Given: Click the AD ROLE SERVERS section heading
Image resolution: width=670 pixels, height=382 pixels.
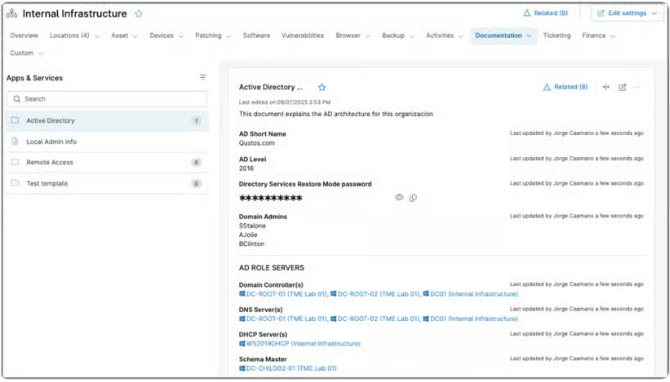Looking at the screenshot, I should (272, 268).
